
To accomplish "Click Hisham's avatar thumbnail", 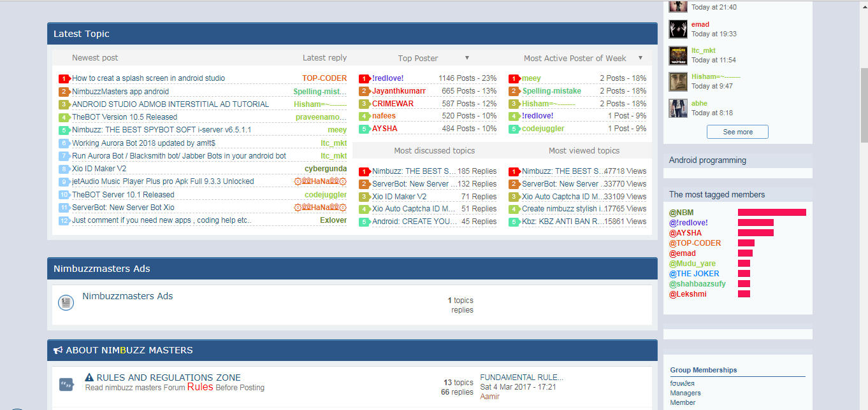I will pyautogui.click(x=678, y=81).
